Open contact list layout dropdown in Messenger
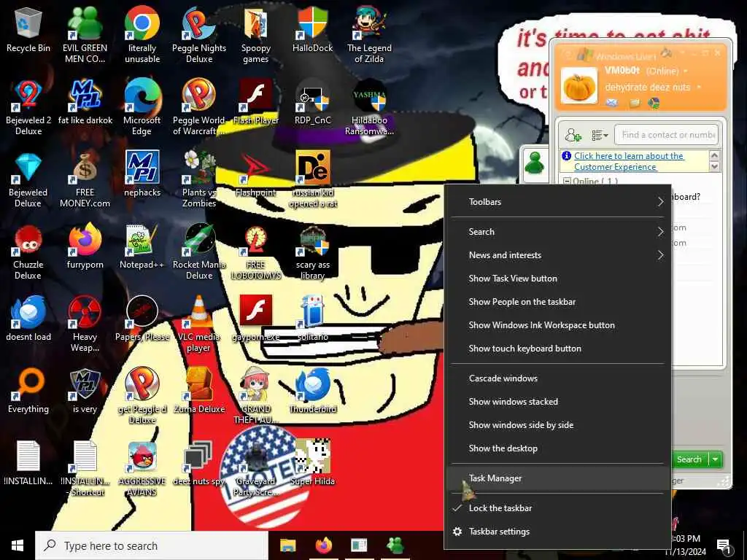Screen dimensions: 747x560 pos(600,136)
